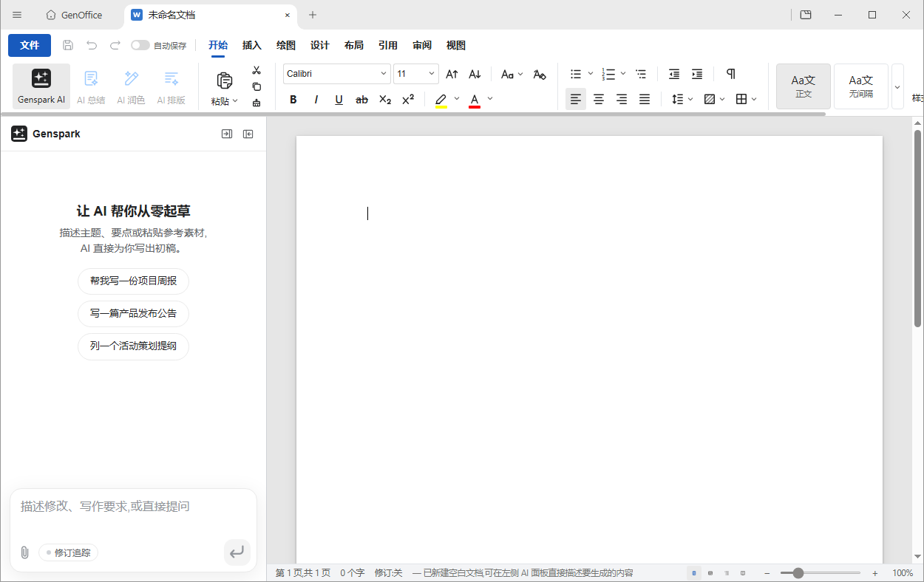Click the 粘贴 paste clipboard icon
This screenshot has width=924, height=582.
coord(224,80)
